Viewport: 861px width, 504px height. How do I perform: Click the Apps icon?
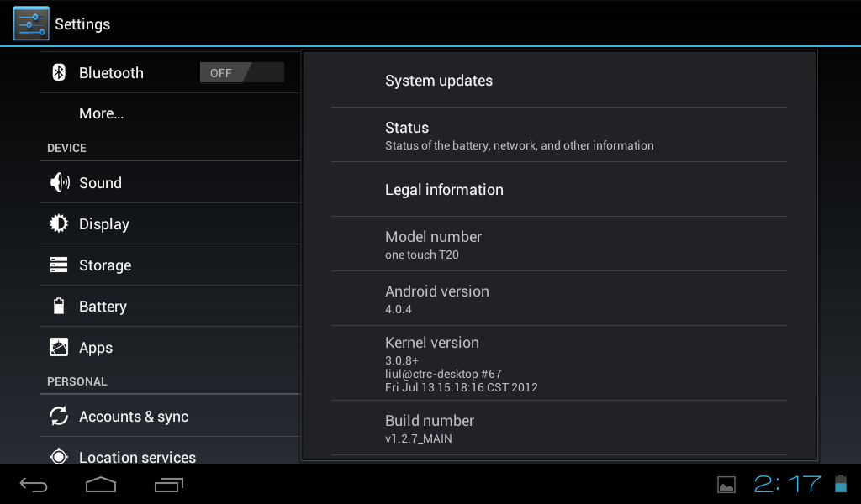coord(59,348)
